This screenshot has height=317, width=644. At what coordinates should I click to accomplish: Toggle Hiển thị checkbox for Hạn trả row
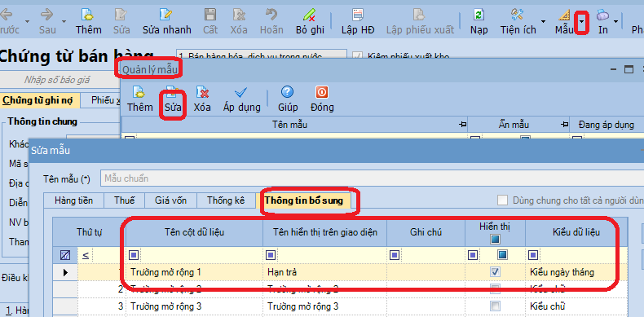tap(496, 272)
